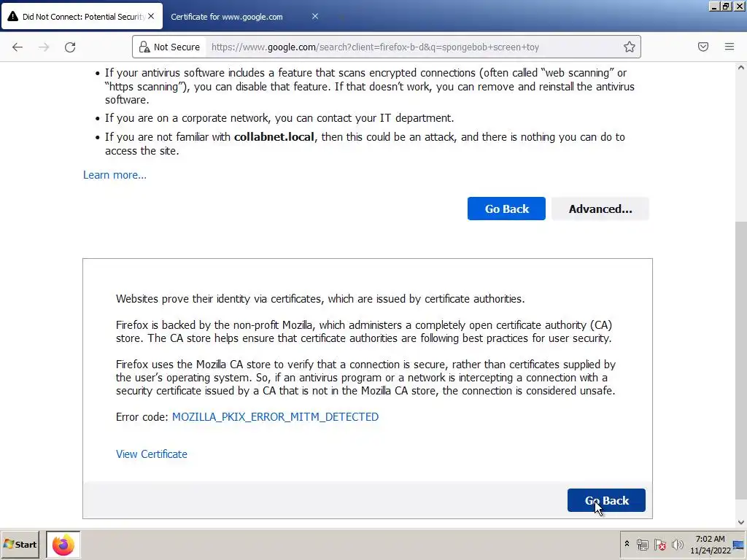Click the taskbar clock showing 7:02 AM
Image resolution: width=747 pixels, height=560 pixels.
(x=711, y=544)
